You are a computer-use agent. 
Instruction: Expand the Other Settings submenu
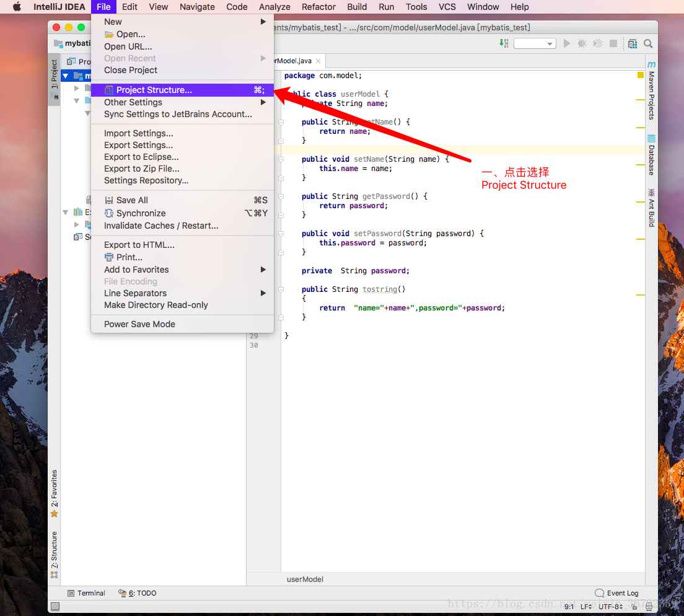(x=182, y=102)
